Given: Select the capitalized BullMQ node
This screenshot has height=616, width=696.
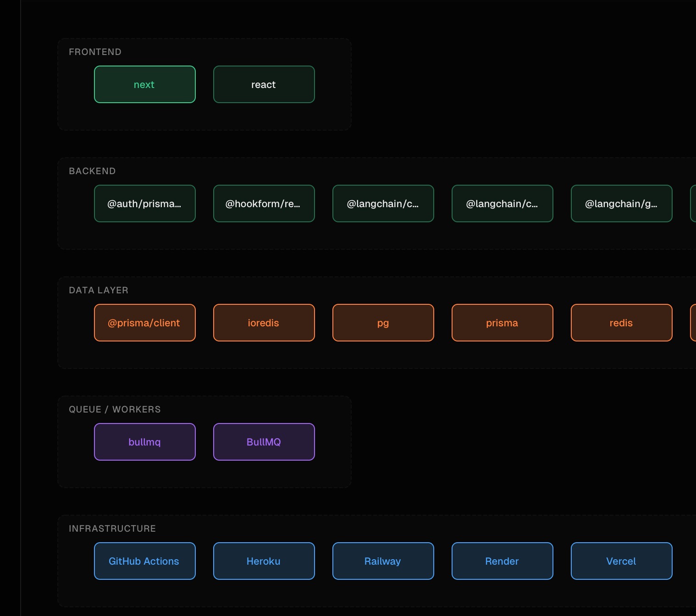Looking at the screenshot, I should coord(264,442).
